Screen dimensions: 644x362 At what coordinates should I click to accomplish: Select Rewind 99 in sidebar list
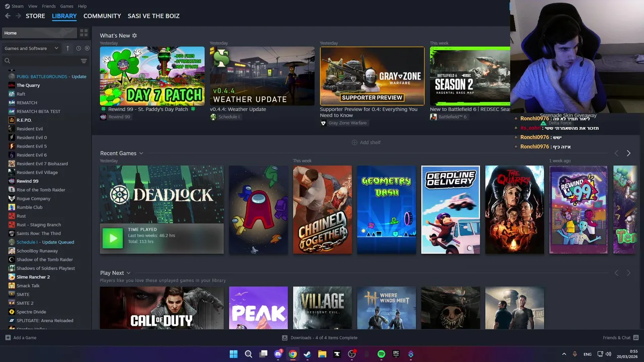27,181
